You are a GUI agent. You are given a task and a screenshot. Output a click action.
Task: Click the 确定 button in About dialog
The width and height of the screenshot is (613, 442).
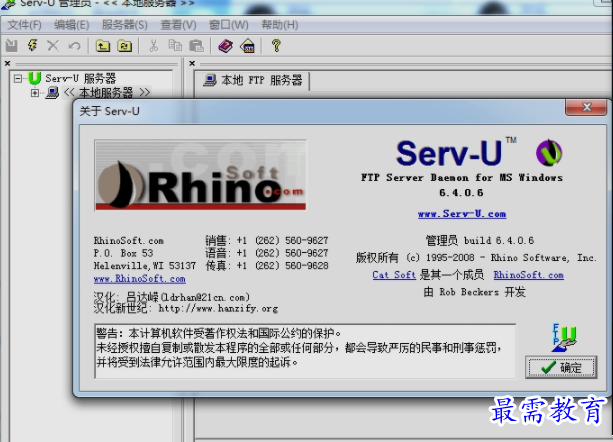click(x=561, y=367)
